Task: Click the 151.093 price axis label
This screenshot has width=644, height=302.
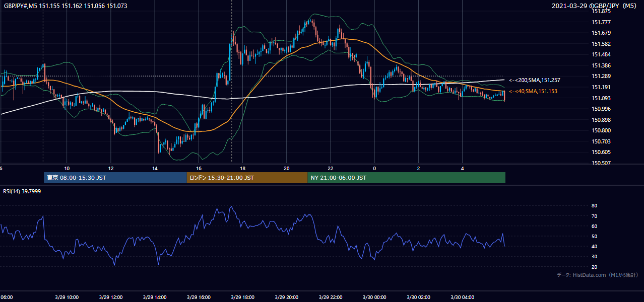Action: [x=601, y=98]
